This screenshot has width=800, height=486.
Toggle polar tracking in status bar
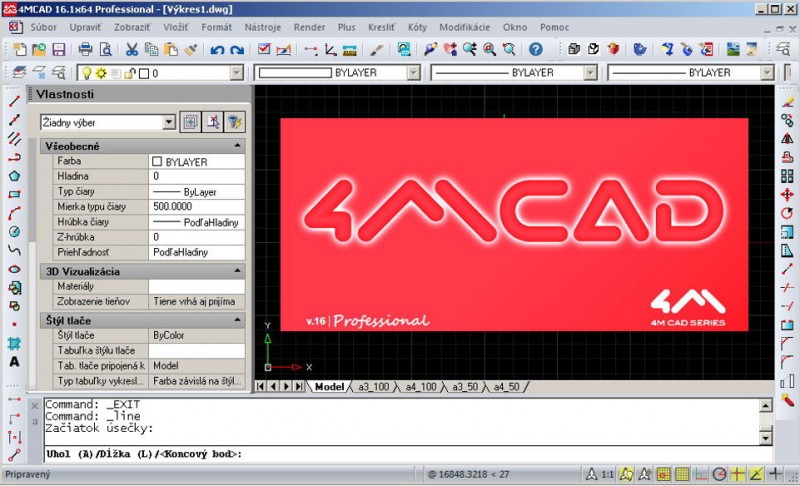[719, 474]
